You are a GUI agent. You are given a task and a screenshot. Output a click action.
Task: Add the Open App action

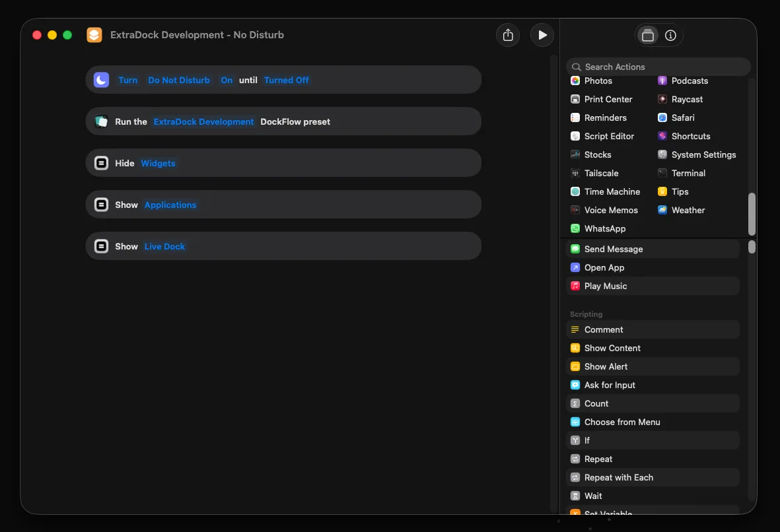653,267
